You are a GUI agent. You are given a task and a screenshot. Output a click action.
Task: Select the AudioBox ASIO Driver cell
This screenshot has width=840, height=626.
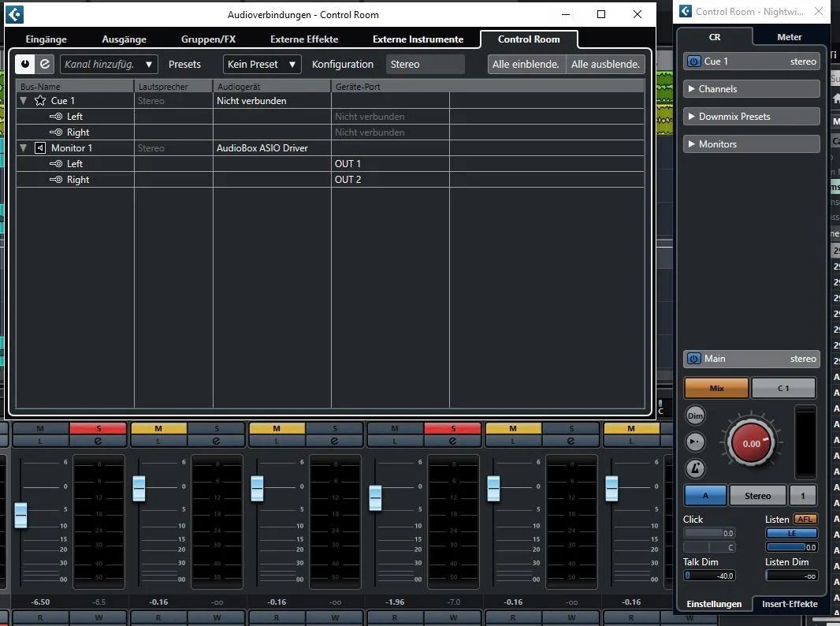[x=272, y=148]
